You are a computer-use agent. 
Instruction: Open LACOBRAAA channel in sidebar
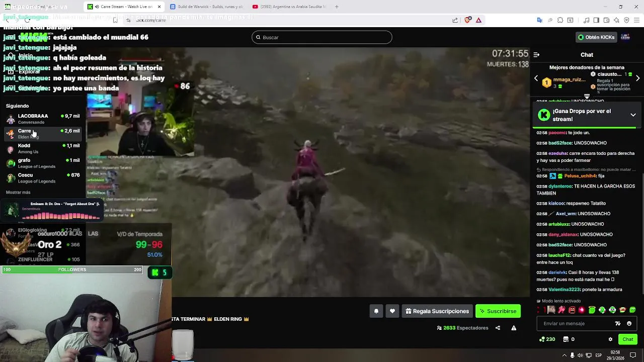43,119
